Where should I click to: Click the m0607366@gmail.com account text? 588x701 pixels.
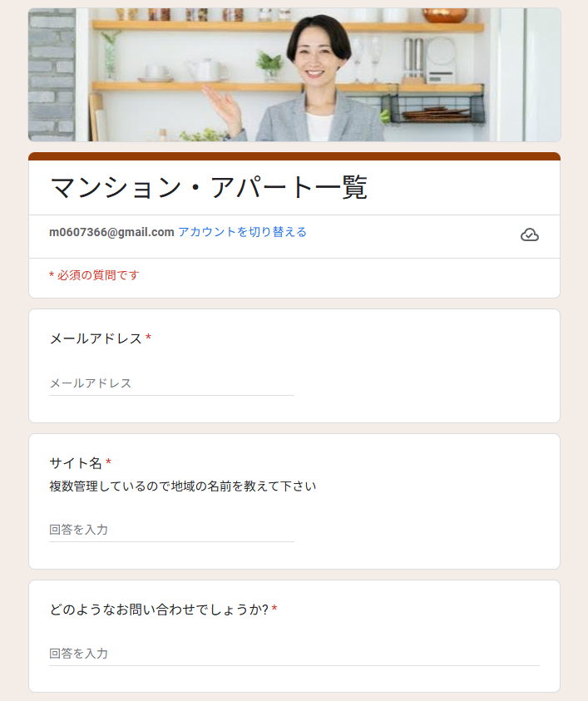[x=111, y=232]
